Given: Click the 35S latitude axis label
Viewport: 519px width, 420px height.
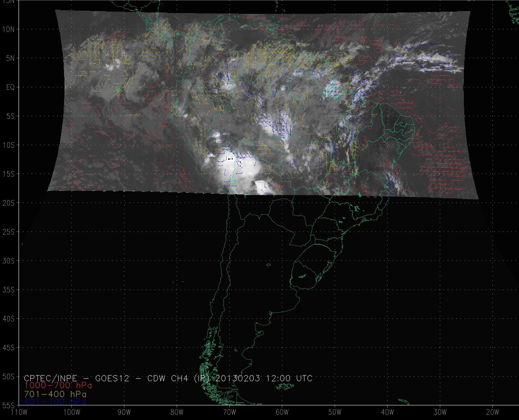Looking at the screenshot, I should pos(9,290).
